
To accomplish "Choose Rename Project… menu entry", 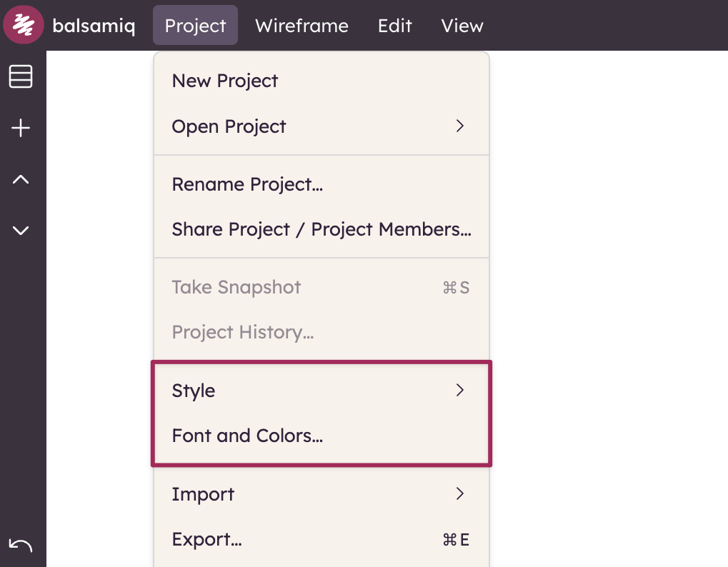I will coord(247,184).
